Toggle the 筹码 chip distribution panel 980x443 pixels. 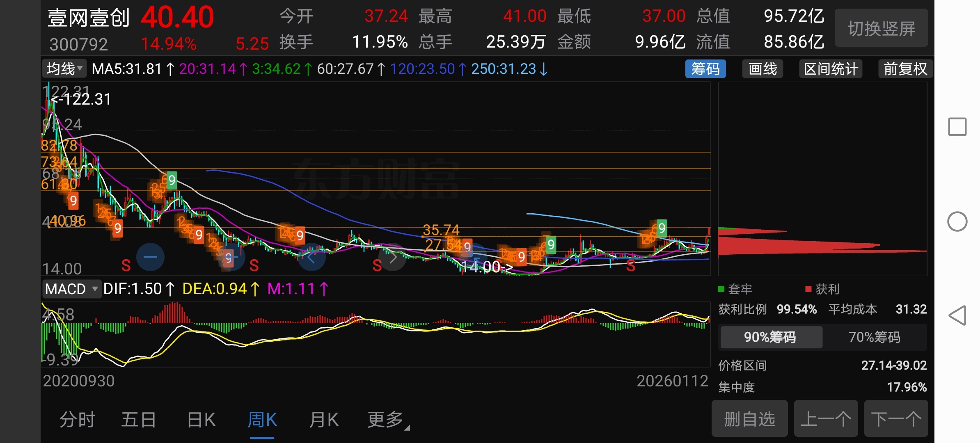click(705, 69)
